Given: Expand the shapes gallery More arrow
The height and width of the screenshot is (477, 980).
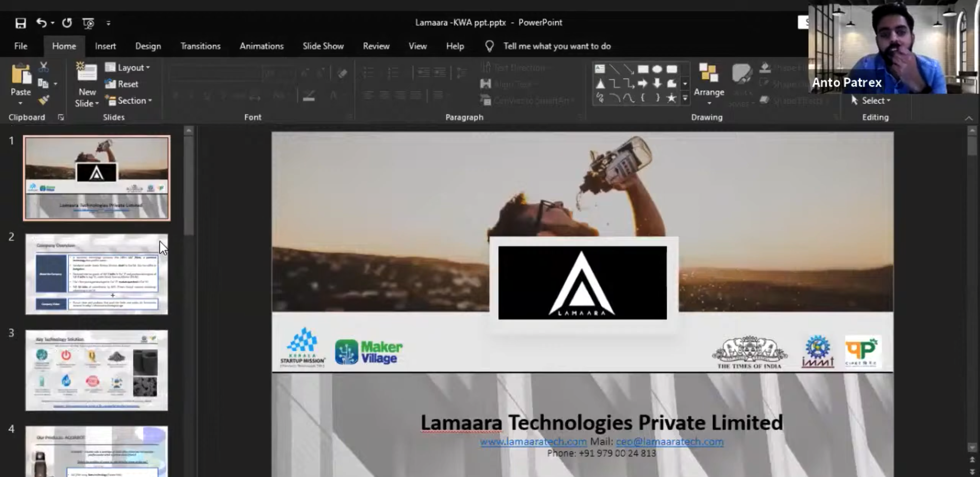Looking at the screenshot, I should click(x=685, y=98).
